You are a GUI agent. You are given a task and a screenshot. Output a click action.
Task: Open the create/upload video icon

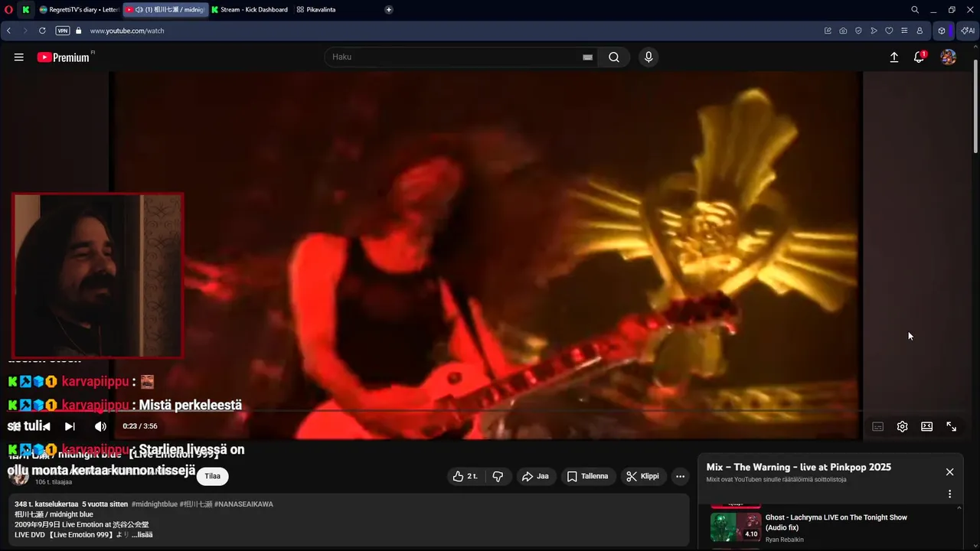point(893,57)
